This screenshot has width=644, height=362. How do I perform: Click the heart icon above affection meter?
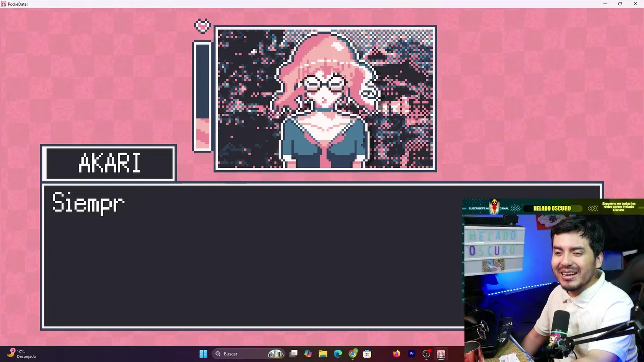click(202, 25)
